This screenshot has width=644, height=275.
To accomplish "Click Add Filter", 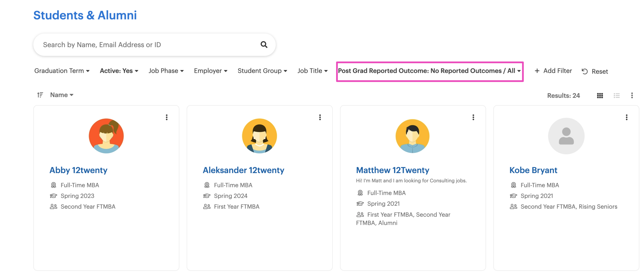I will pyautogui.click(x=553, y=71).
